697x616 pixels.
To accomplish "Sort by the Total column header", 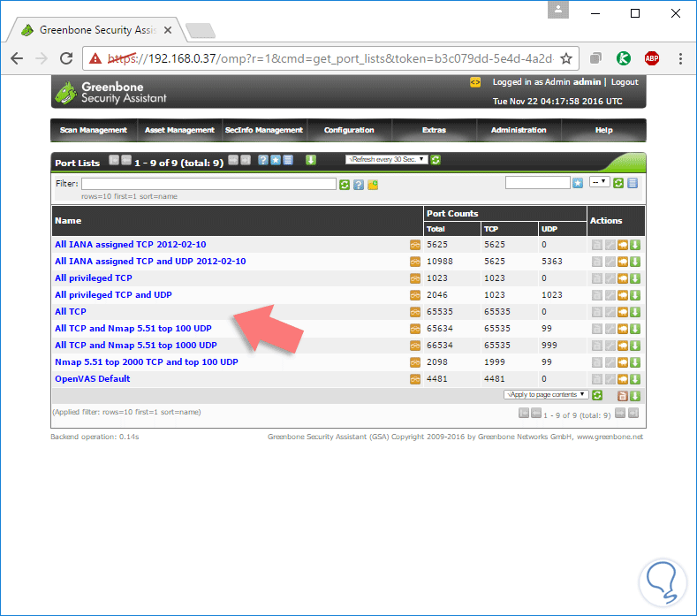I will tap(436, 229).
